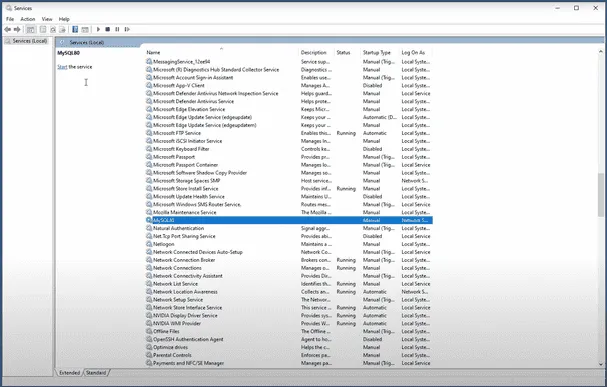
Task: Toggle the Show/Hide Console Tree toolbar icon
Action: click(31, 29)
